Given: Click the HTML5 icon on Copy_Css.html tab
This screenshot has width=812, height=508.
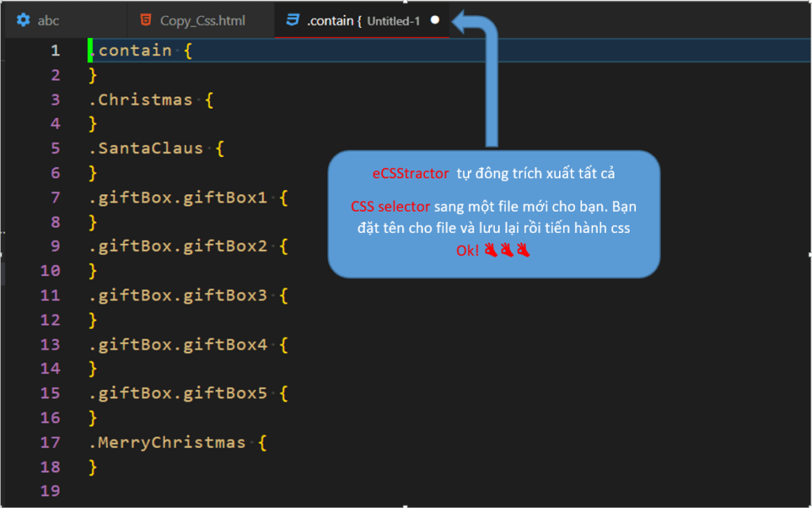Looking at the screenshot, I should (146, 20).
